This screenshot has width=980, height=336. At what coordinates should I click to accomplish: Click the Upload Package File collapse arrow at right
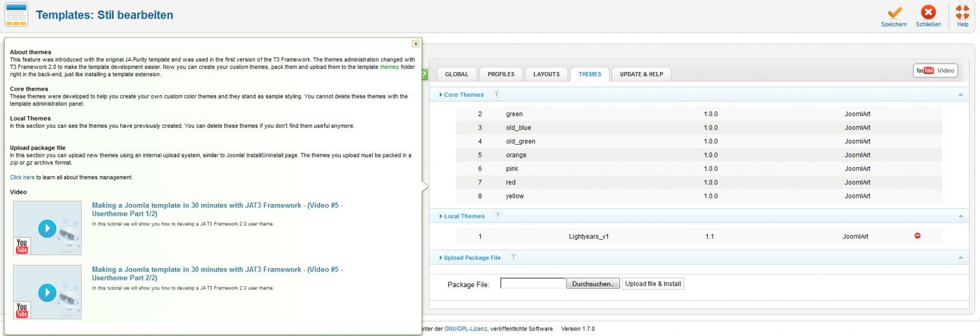pyautogui.click(x=961, y=259)
